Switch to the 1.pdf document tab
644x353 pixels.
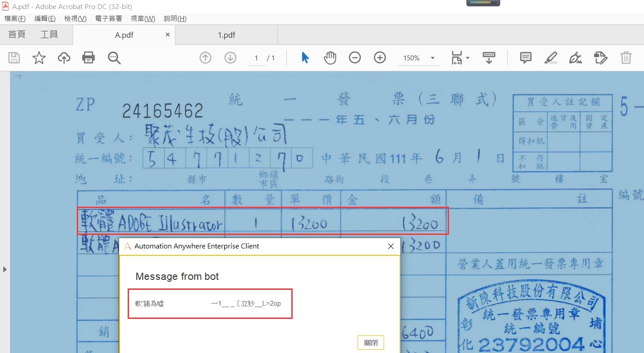pos(226,35)
